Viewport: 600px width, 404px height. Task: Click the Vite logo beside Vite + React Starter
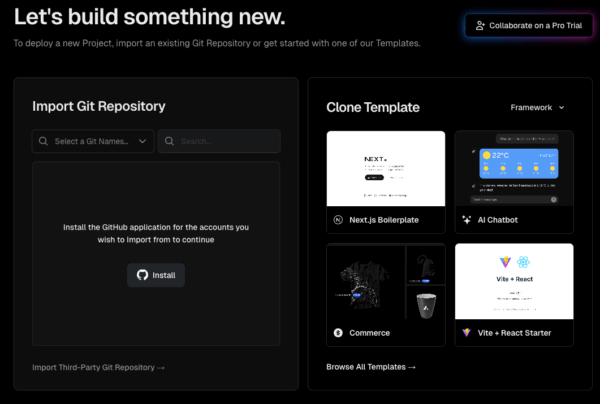coord(466,332)
